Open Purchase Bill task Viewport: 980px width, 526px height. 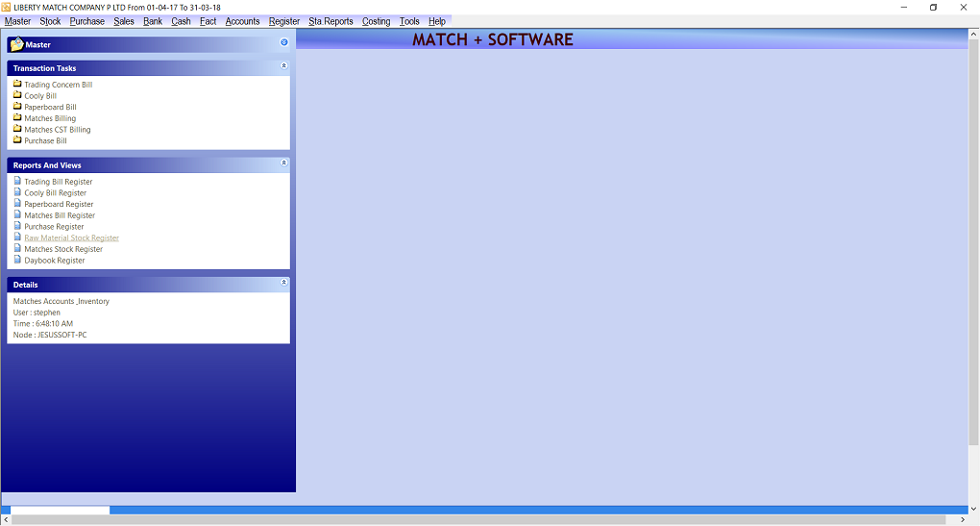coord(45,140)
